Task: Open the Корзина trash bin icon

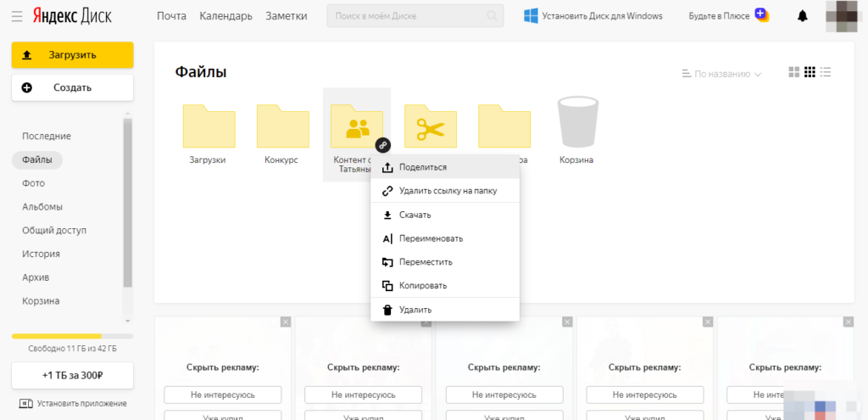Action: coord(576,125)
